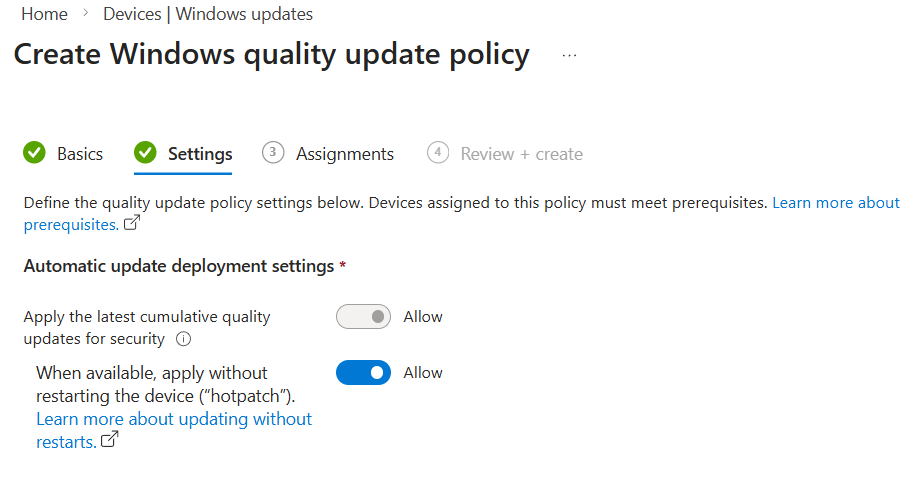Go to the Basics step label
920x480 pixels.
(x=80, y=154)
